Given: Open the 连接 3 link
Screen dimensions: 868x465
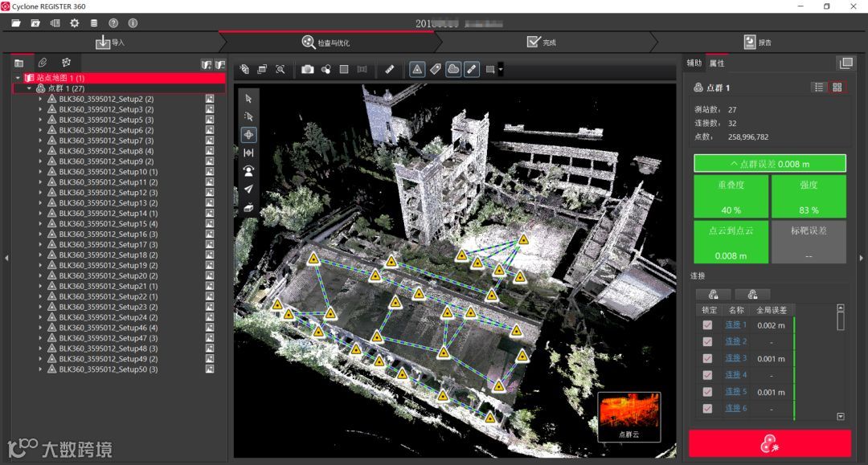Looking at the screenshot, I should (735, 358).
